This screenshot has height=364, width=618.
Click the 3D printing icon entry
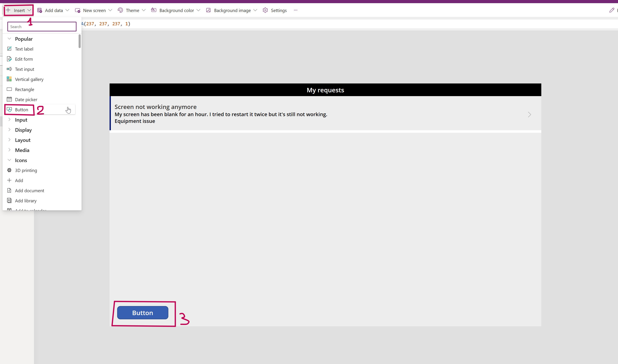pyautogui.click(x=26, y=170)
